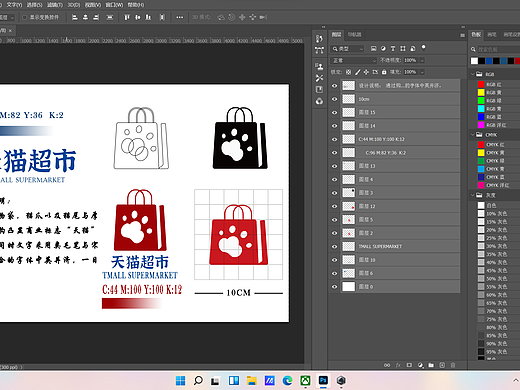The width and height of the screenshot is (520, 390).
Task: Click the lock position move icon
Action: coord(366,72)
